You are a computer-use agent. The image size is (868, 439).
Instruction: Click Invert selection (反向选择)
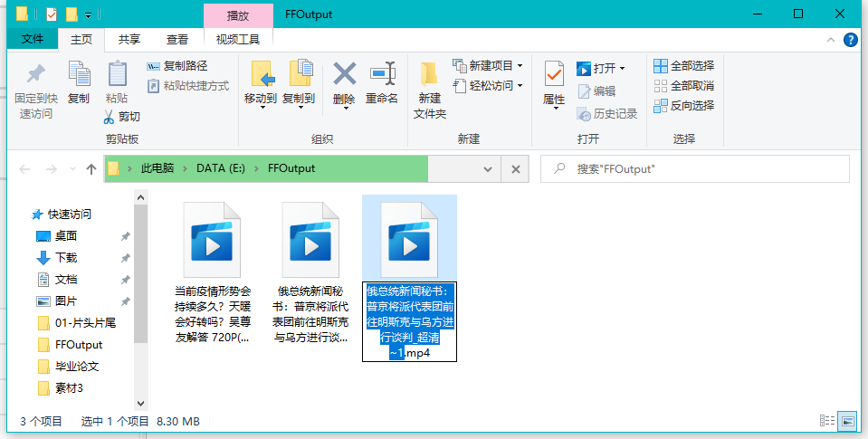pos(684,105)
